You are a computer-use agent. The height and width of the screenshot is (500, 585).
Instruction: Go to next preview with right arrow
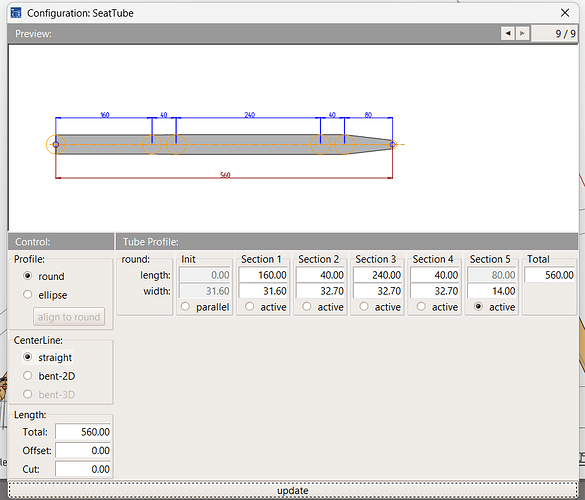[x=522, y=34]
